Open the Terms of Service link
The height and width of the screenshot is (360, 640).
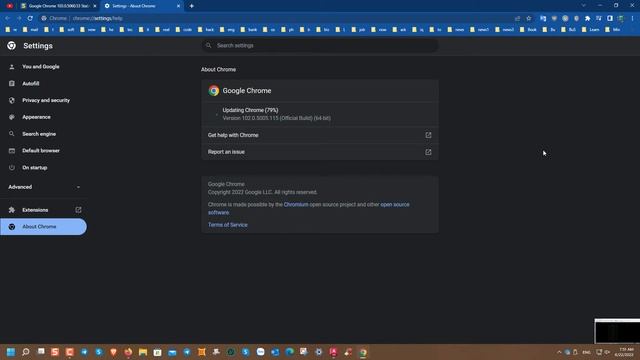(228, 225)
